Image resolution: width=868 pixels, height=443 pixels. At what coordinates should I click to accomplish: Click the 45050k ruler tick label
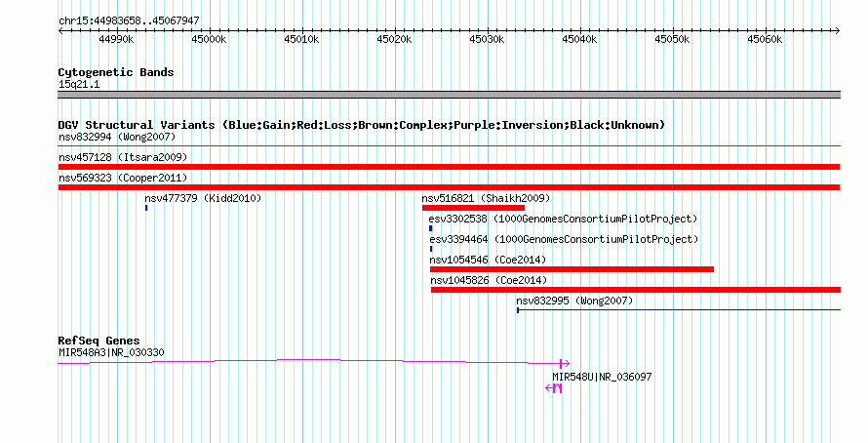click(672, 39)
